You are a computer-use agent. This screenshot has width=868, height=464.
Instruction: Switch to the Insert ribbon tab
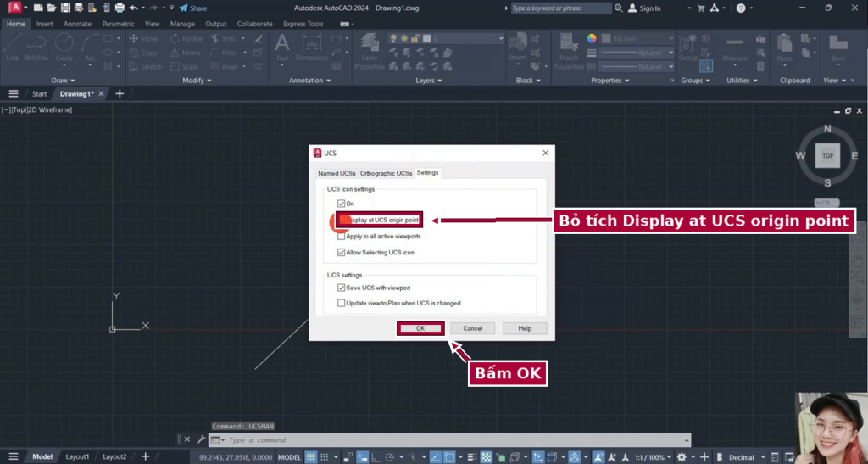(44, 24)
